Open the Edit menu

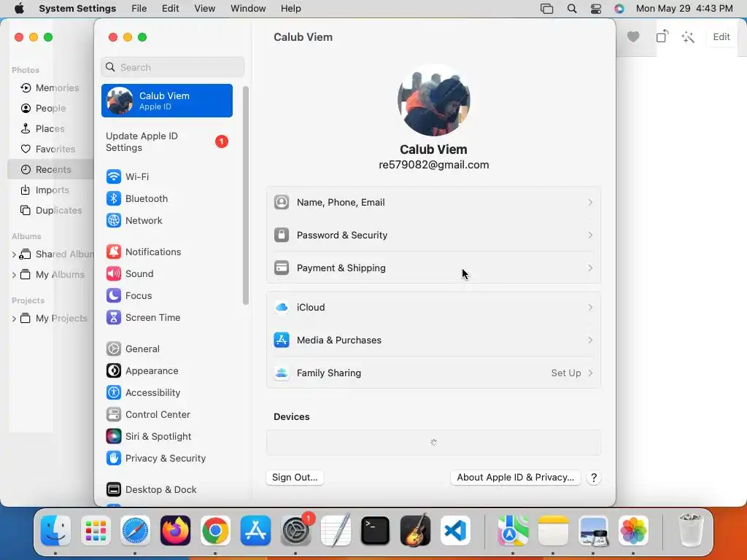click(170, 9)
